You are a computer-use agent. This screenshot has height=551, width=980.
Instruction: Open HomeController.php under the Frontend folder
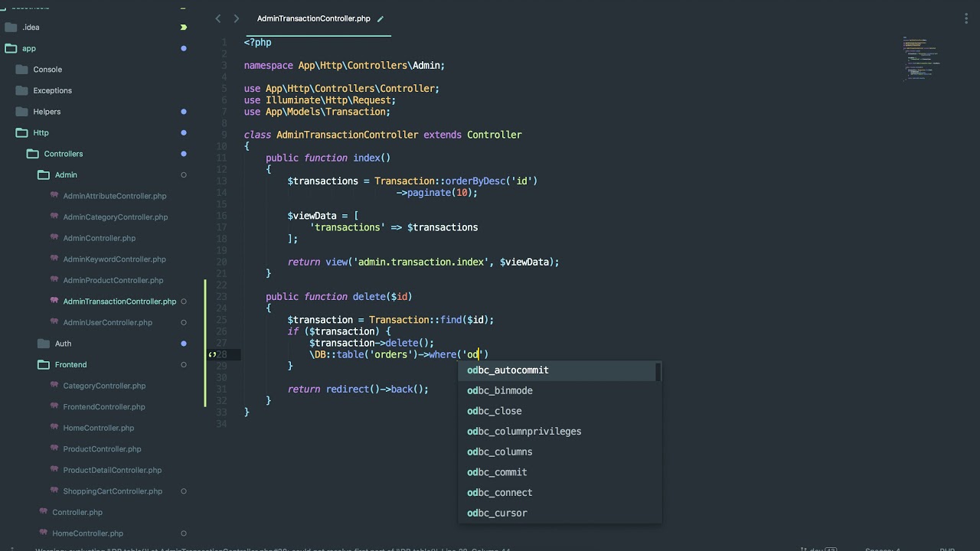coord(99,428)
